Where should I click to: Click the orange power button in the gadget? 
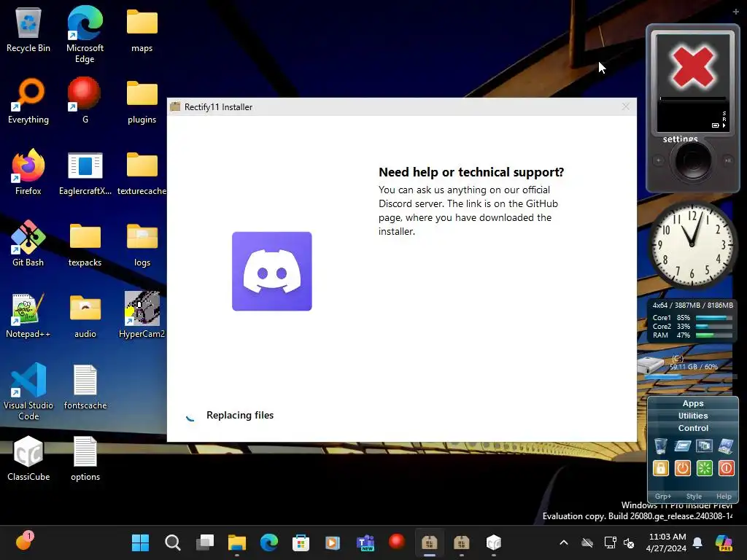(682, 468)
